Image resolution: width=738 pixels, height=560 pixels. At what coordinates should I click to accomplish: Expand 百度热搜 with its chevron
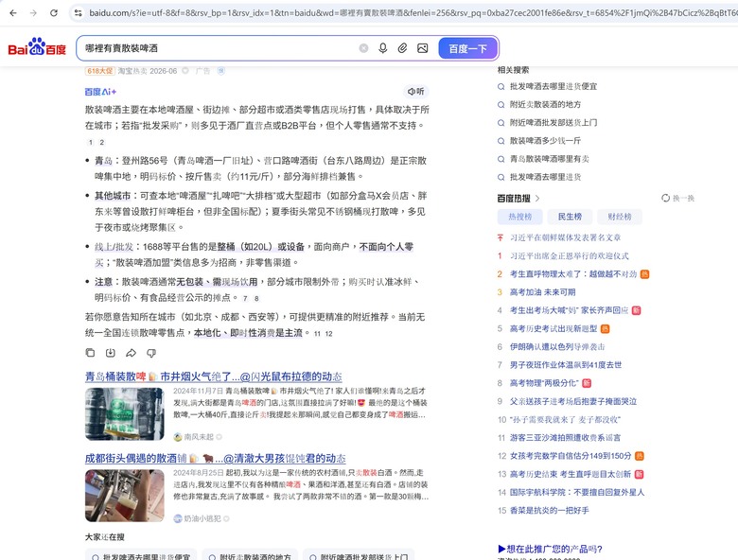click(x=537, y=198)
